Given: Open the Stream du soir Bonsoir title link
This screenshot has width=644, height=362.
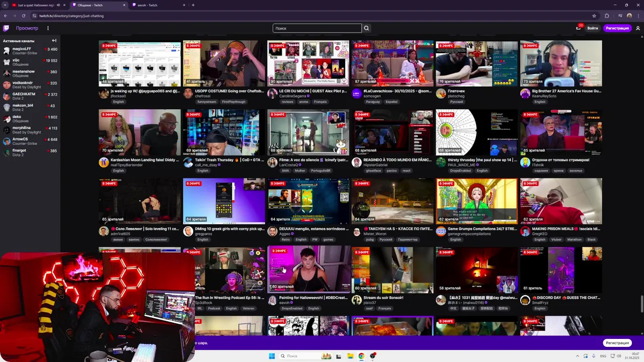Looking at the screenshot, I should click(383, 298).
